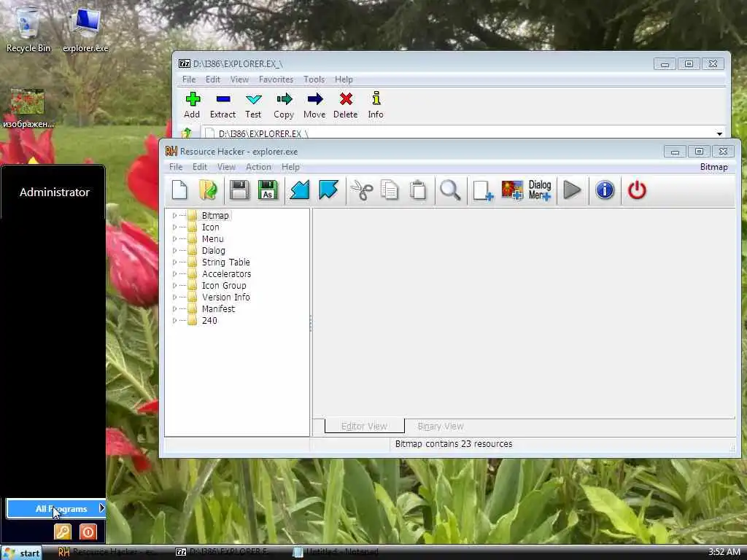Viewport: 747px width, 560px height.
Task: Copy using the two-pages toolbar icon
Action: 390,190
